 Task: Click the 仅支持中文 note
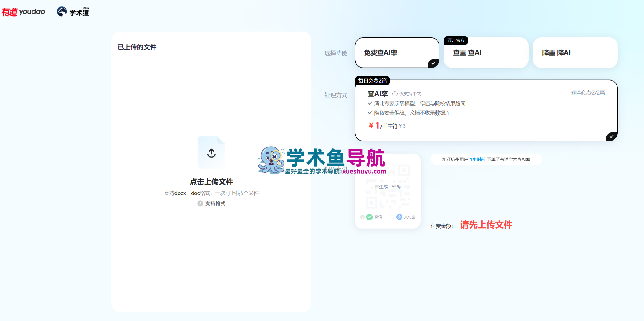pos(410,94)
